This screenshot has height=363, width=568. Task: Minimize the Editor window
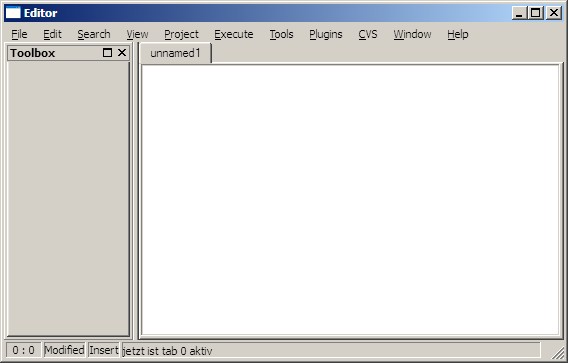pos(519,13)
